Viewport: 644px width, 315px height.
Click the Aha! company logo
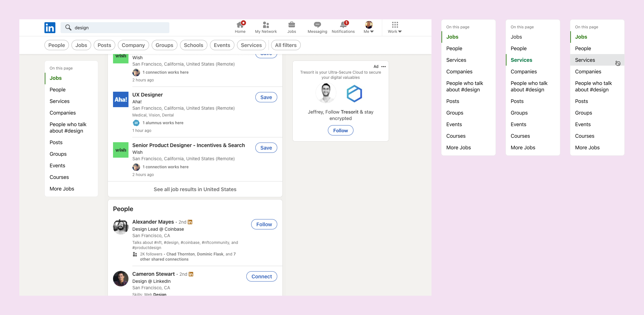[120, 99]
